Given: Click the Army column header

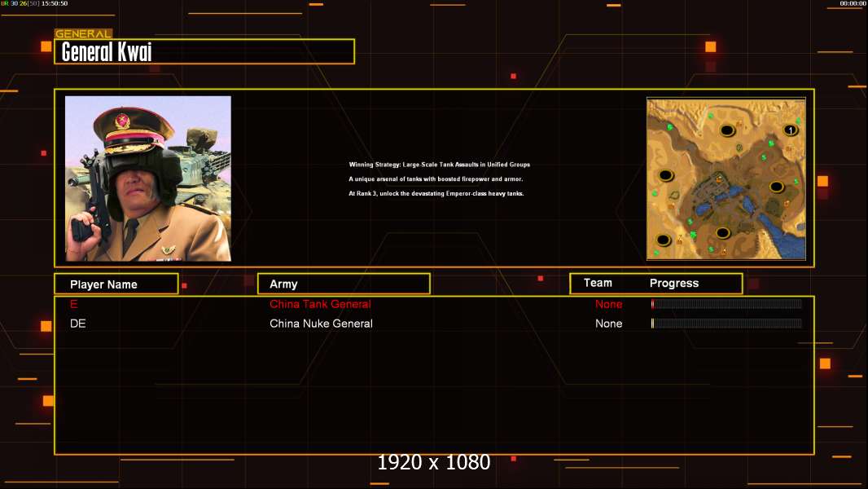Looking at the screenshot, I should [344, 284].
